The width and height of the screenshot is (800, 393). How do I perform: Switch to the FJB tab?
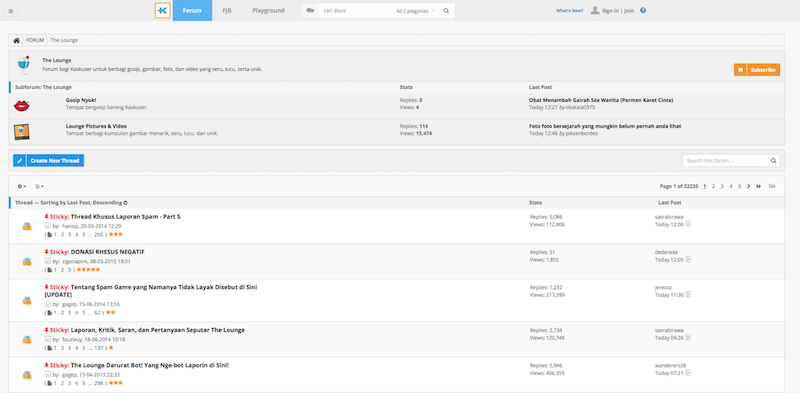pyautogui.click(x=227, y=10)
